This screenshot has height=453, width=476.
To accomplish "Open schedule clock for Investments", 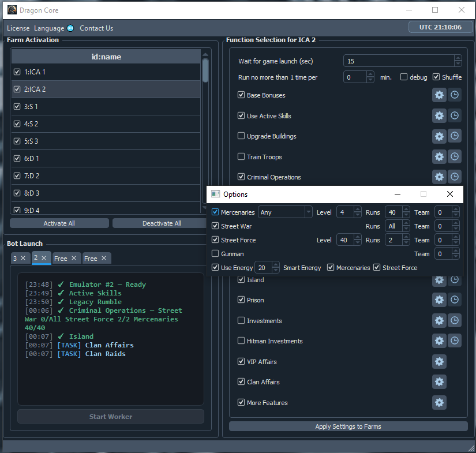I will point(455,321).
